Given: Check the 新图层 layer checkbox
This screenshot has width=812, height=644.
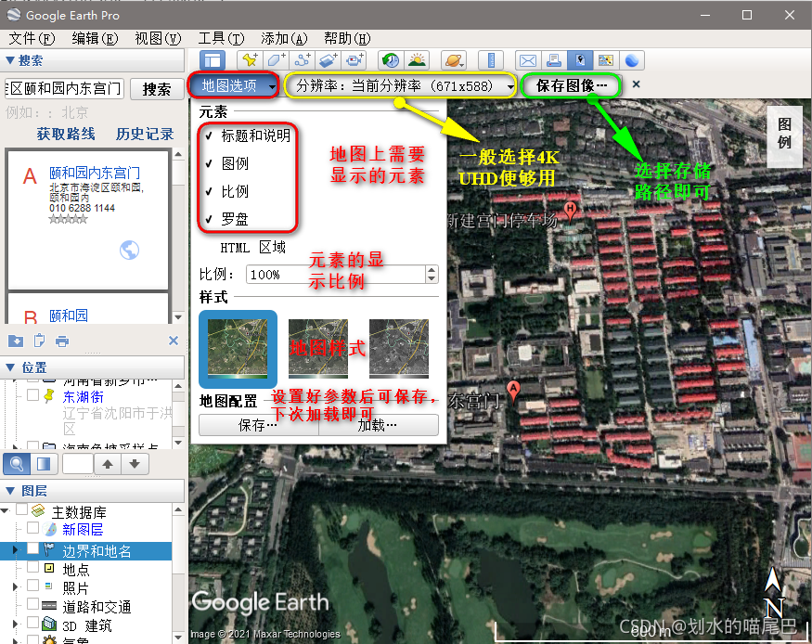Looking at the screenshot, I should point(32,528).
